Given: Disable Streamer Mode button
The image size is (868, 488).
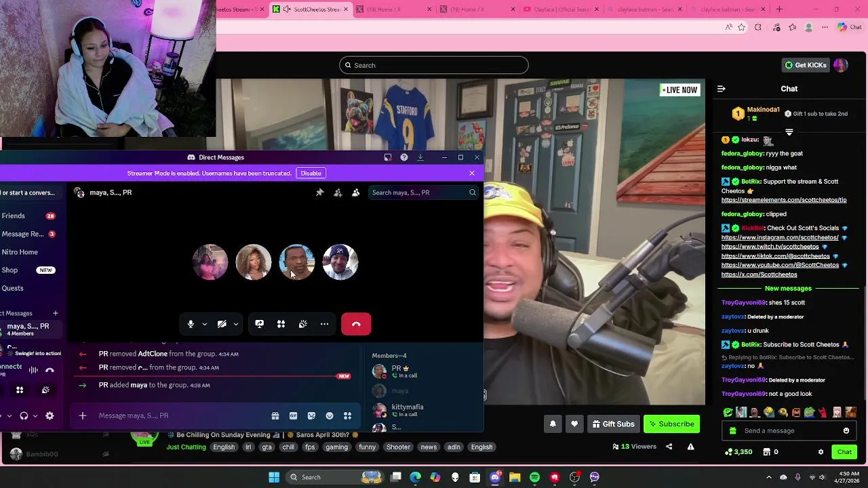Looking at the screenshot, I should (x=311, y=173).
